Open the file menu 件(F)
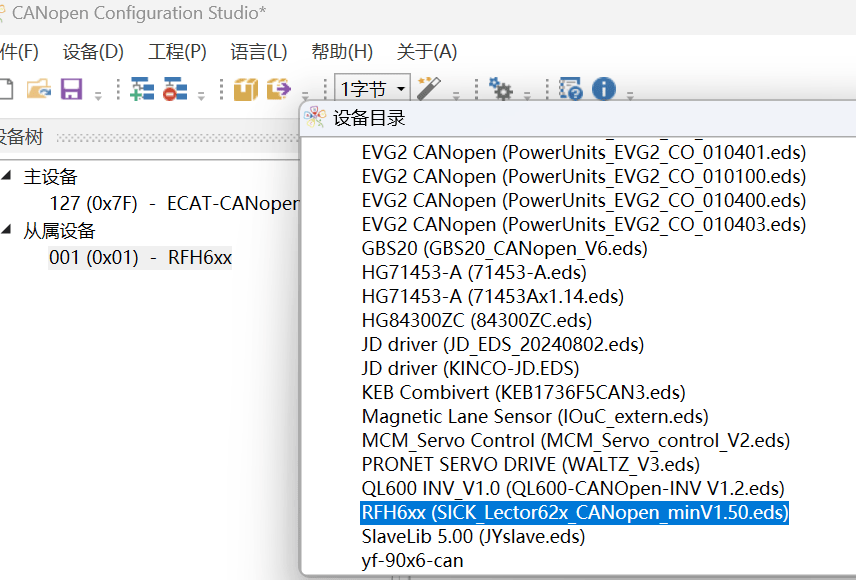Image resolution: width=856 pixels, height=580 pixels. 20,52
